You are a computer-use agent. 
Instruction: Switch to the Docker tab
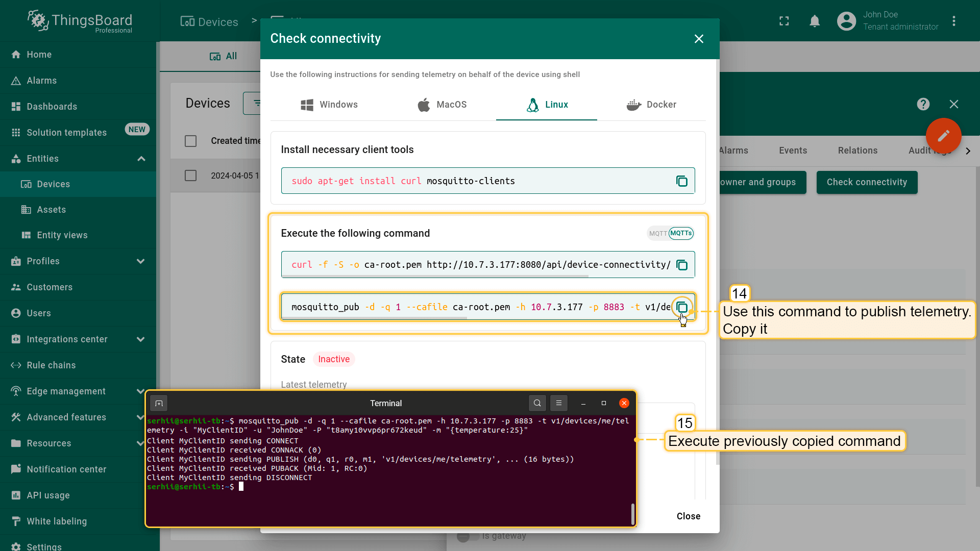click(651, 105)
